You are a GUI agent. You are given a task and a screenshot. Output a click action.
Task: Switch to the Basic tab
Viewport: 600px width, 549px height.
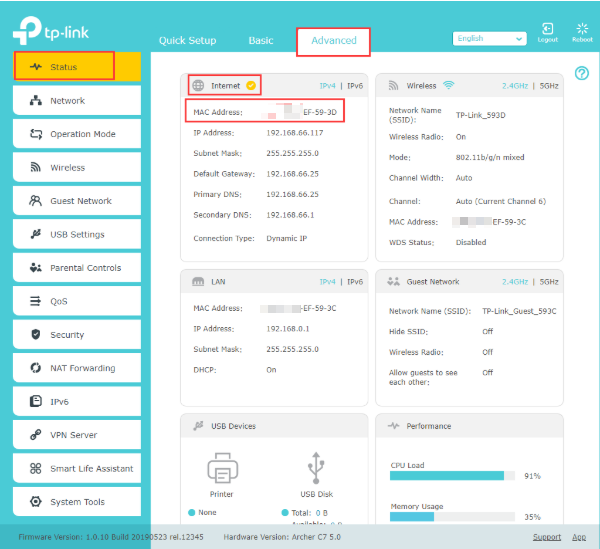click(x=261, y=40)
